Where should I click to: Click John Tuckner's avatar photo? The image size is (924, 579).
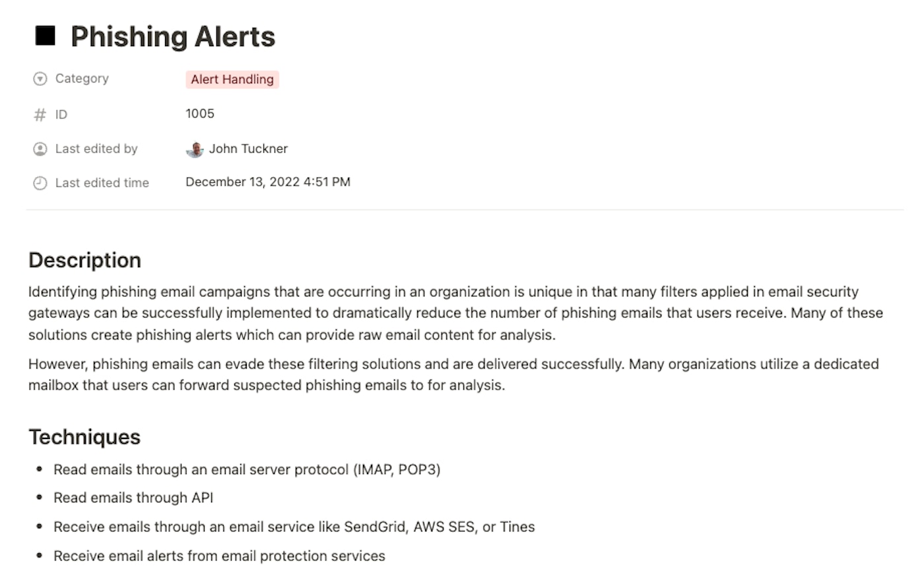[x=195, y=150]
